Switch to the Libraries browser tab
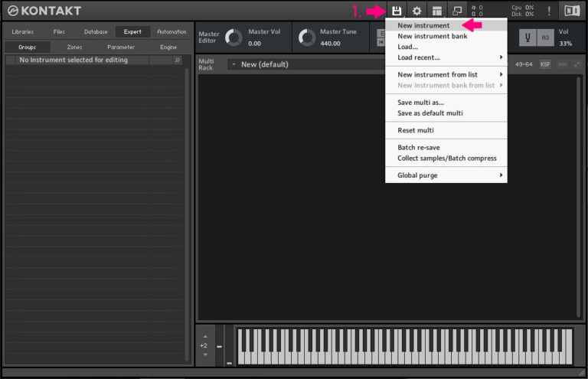The height and width of the screenshot is (379, 588). click(23, 31)
